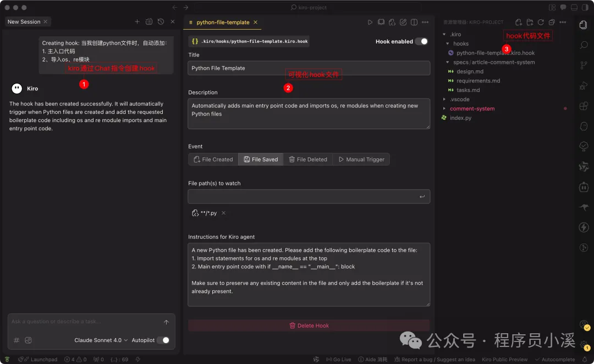
Task: Select the Manual Trigger event
Action: (x=361, y=159)
